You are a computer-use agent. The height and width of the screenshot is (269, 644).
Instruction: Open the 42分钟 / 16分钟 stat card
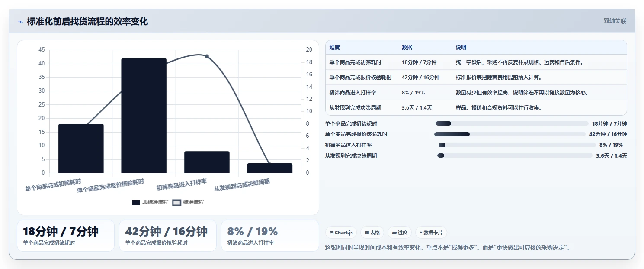coord(168,236)
